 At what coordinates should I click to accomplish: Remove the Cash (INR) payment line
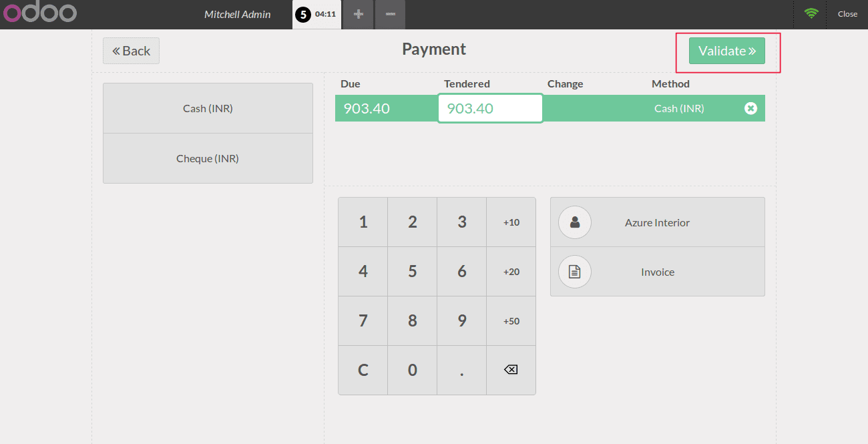750,108
